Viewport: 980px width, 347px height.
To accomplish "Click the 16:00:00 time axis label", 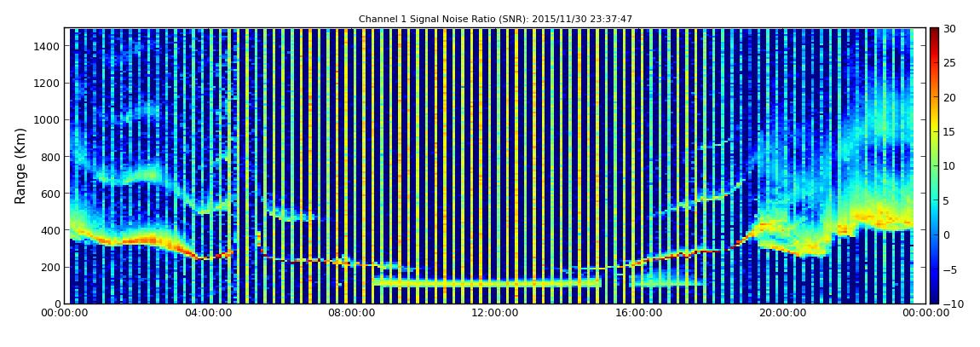I will (638, 313).
